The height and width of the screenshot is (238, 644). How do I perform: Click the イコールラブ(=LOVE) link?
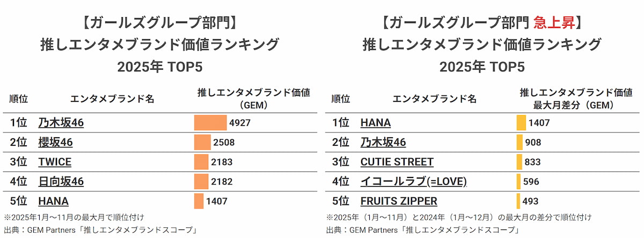413,182
